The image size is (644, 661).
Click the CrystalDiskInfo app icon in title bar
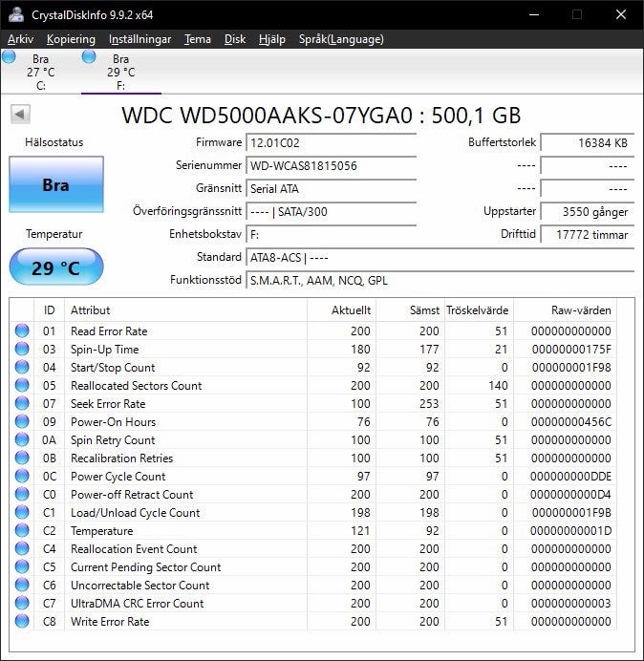pos(16,14)
